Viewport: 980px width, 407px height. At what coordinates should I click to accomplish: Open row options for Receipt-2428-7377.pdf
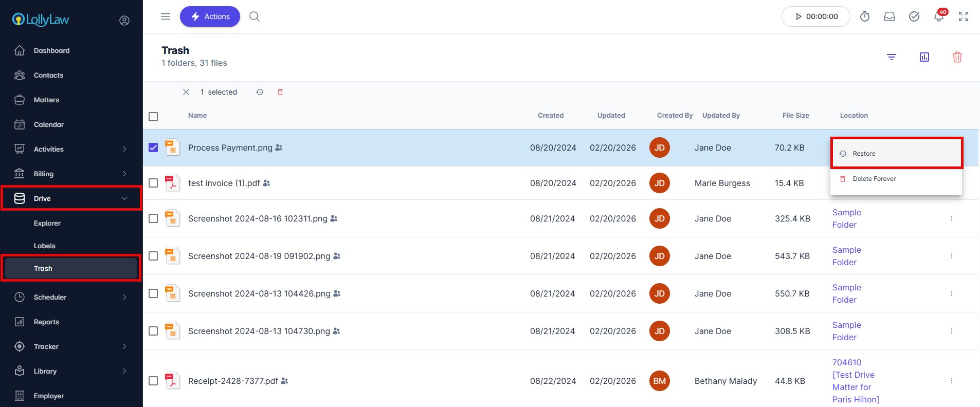(952, 381)
